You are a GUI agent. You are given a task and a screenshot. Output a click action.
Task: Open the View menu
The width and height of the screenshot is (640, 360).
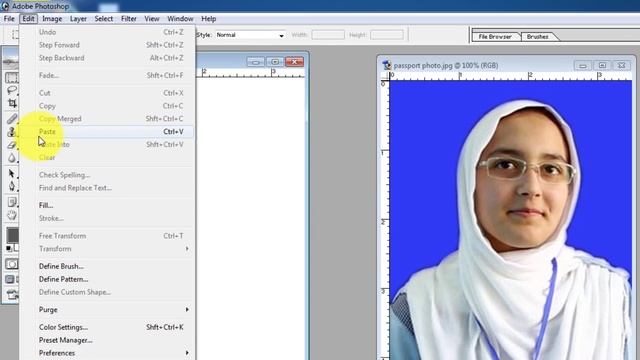click(151, 19)
